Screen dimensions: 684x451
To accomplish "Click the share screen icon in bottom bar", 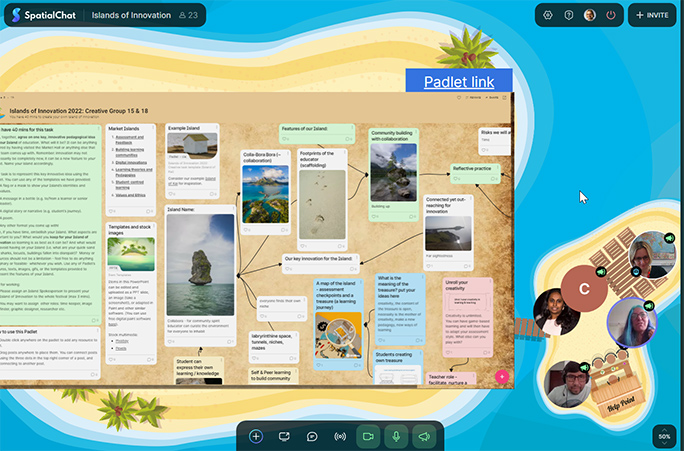I will (x=284, y=436).
